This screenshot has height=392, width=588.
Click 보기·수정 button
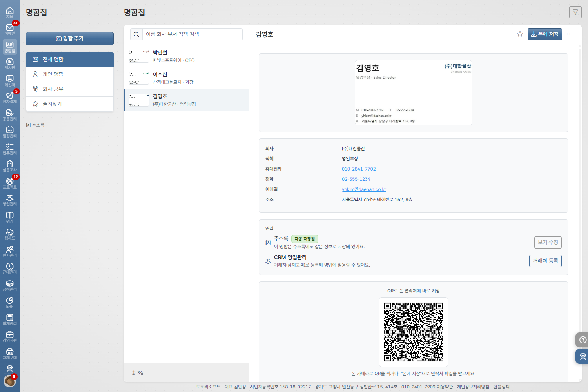click(x=548, y=242)
